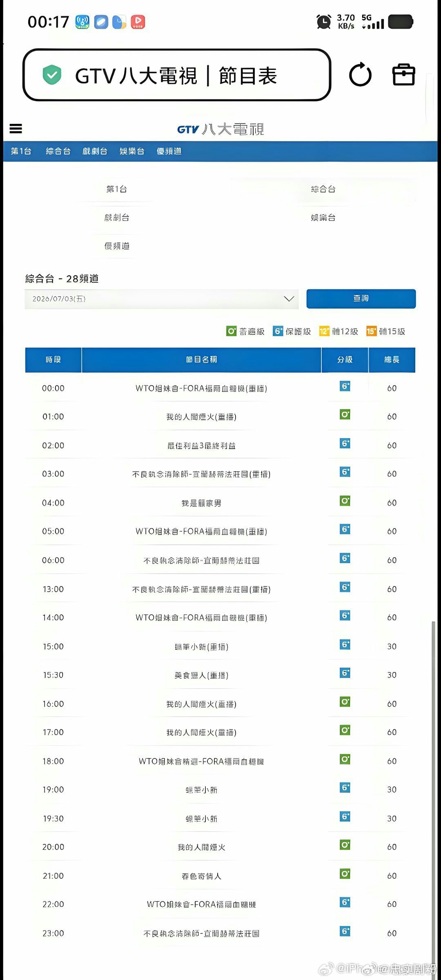Click the blue 查詢 search button
Image resolution: width=441 pixels, height=980 pixels.
pyautogui.click(x=361, y=299)
